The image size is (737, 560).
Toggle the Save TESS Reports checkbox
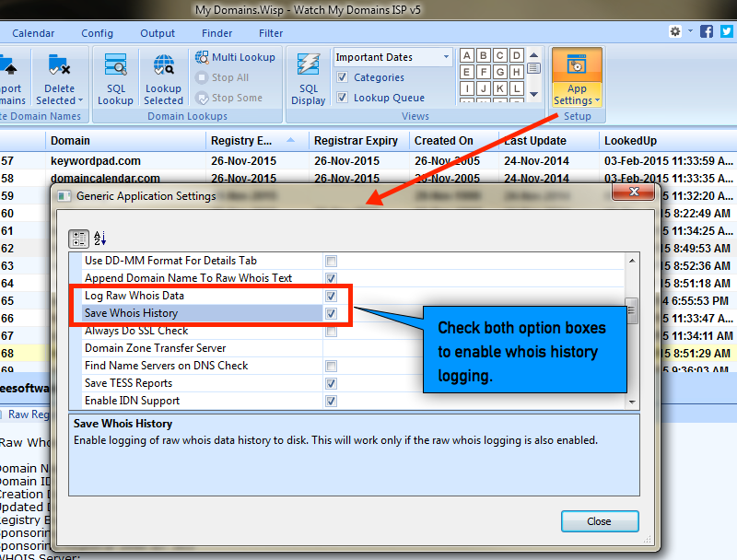[332, 383]
